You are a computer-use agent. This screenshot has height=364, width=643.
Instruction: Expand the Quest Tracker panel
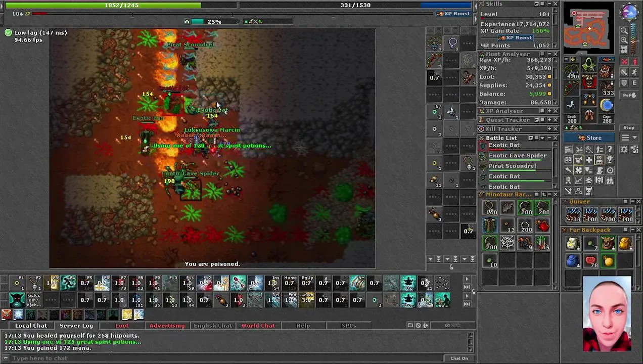549,120
